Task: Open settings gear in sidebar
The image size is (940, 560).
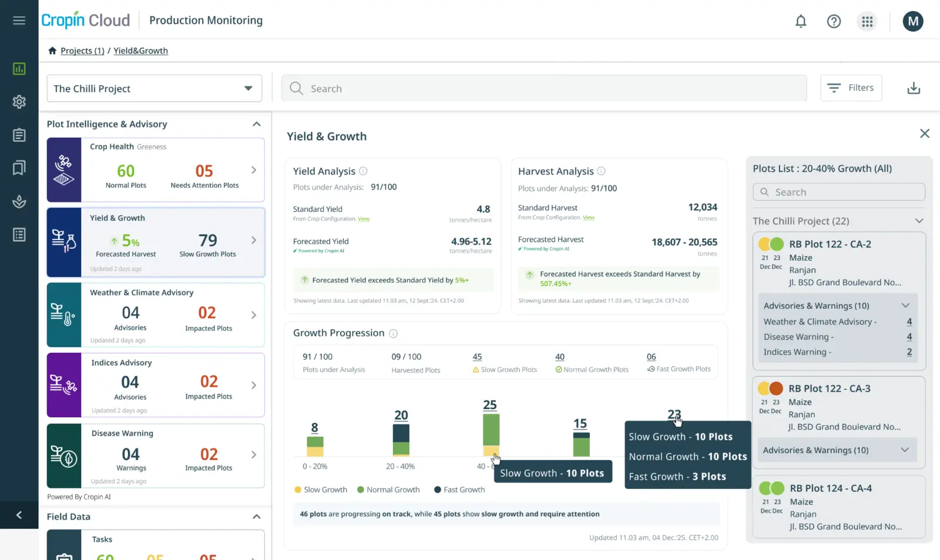Action: pos(19,102)
